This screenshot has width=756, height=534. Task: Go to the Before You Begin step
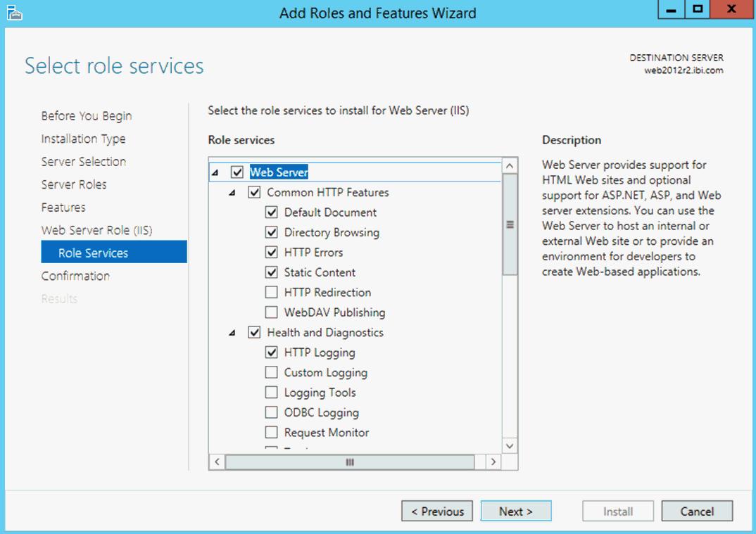click(87, 116)
